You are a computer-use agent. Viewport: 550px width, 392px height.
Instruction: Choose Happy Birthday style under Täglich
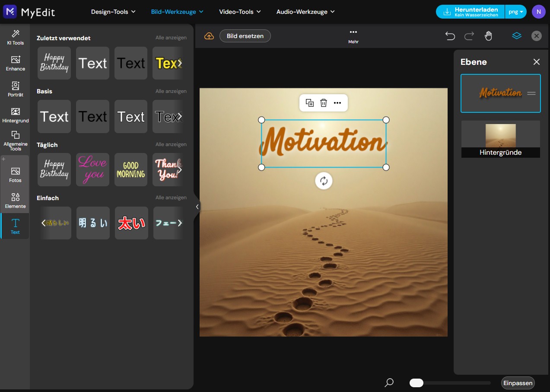click(54, 169)
